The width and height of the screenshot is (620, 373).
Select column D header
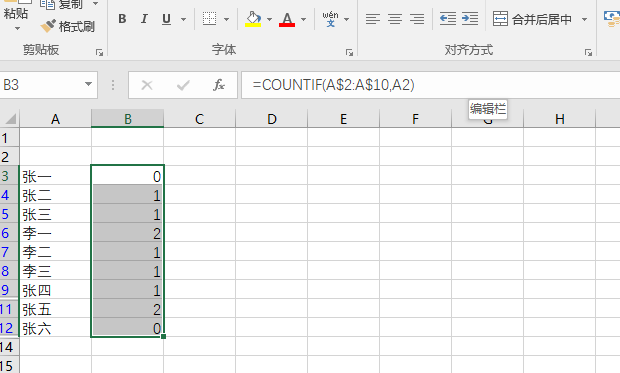(x=272, y=119)
